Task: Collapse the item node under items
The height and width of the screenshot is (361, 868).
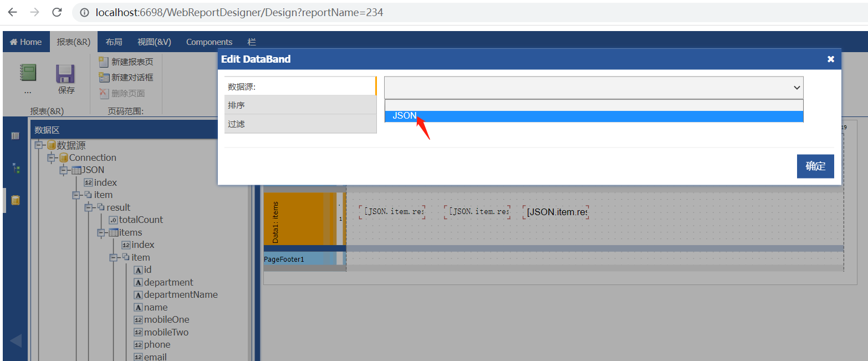Action: 113,257
